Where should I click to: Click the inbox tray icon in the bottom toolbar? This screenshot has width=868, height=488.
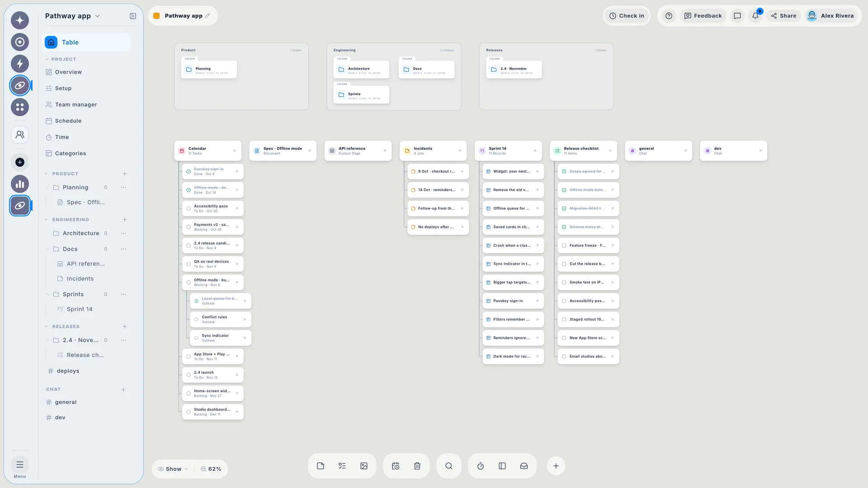point(524,466)
